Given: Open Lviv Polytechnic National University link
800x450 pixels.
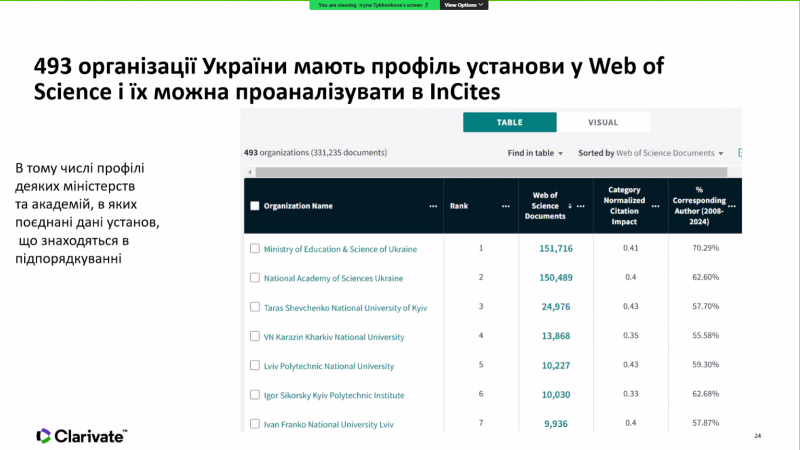Looking at the screenshot, I should pos(329,366).
